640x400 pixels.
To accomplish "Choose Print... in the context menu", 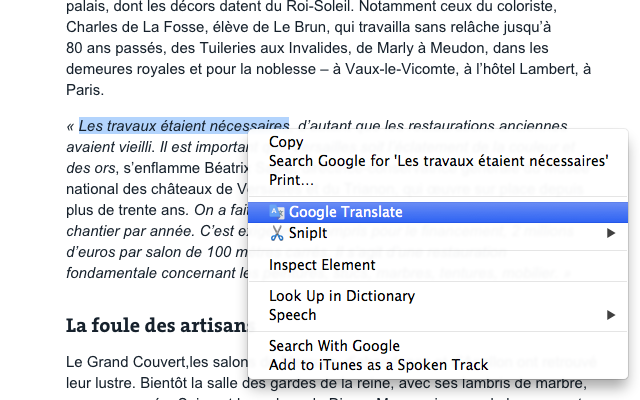I will [291, 180].
